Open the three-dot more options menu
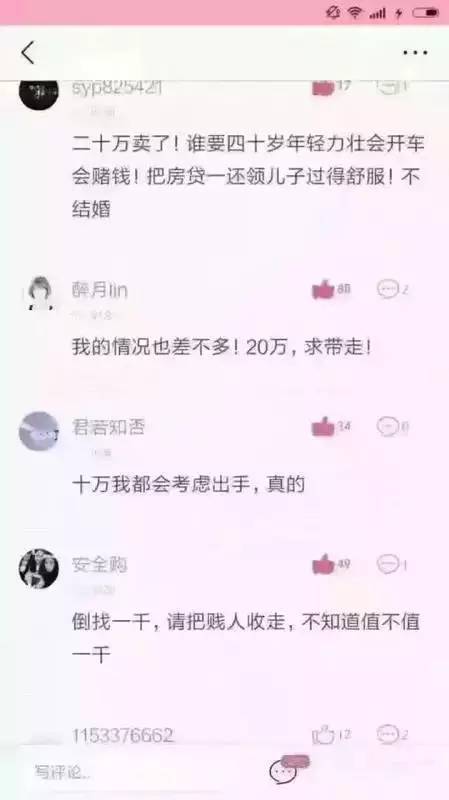 coord(415,53)
